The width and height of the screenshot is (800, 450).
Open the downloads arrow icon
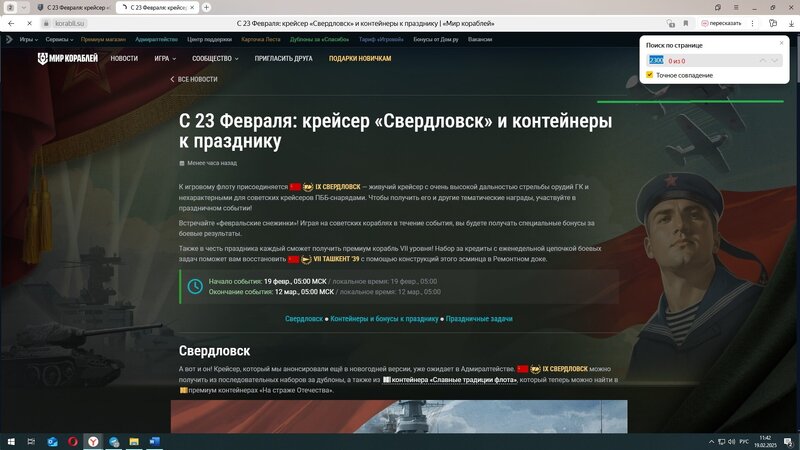click(x=791, y=23)
